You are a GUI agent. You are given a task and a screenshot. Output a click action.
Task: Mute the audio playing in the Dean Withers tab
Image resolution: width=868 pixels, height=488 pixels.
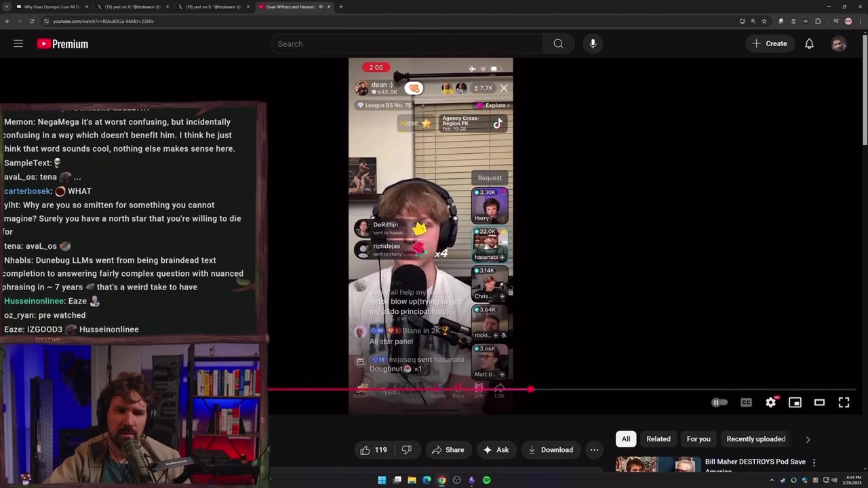321,7
